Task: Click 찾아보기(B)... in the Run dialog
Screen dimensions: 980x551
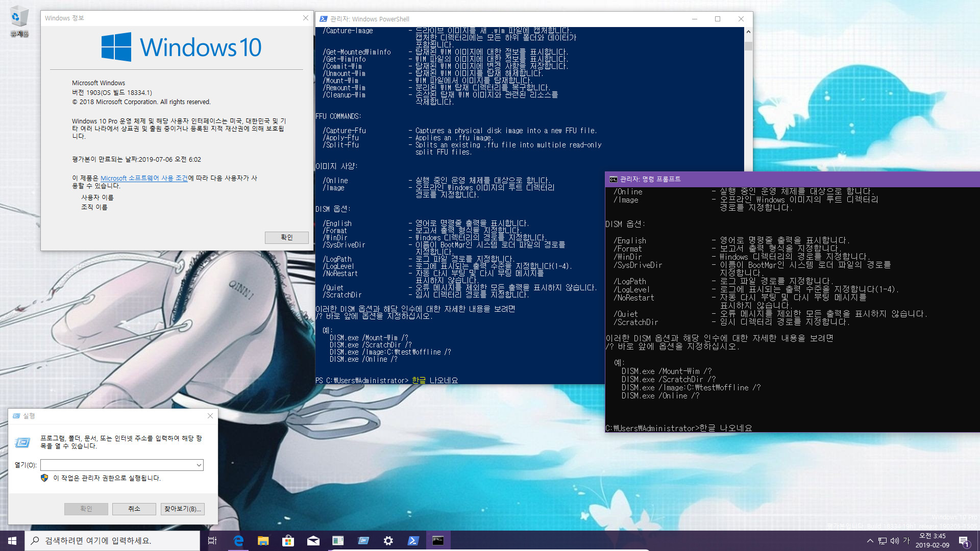Action: (x=183, y=509)
